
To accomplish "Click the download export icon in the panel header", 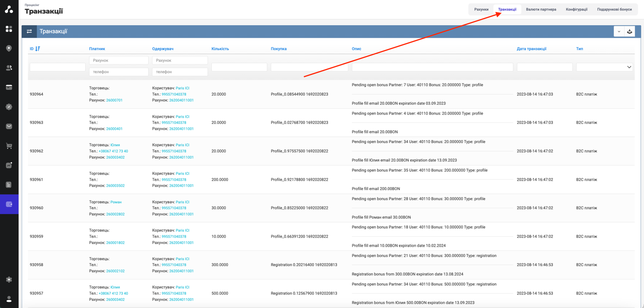I will [x=630, y=32].
